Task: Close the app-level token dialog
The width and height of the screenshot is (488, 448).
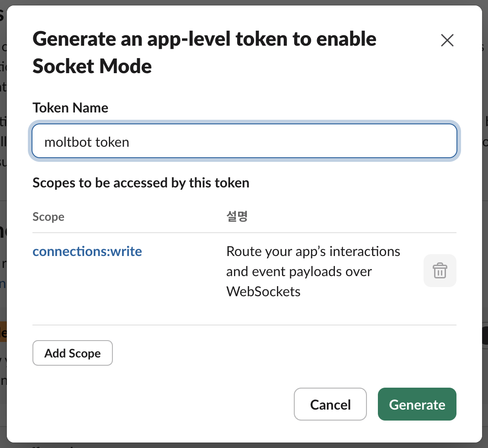Action: [x=447, y=40]
